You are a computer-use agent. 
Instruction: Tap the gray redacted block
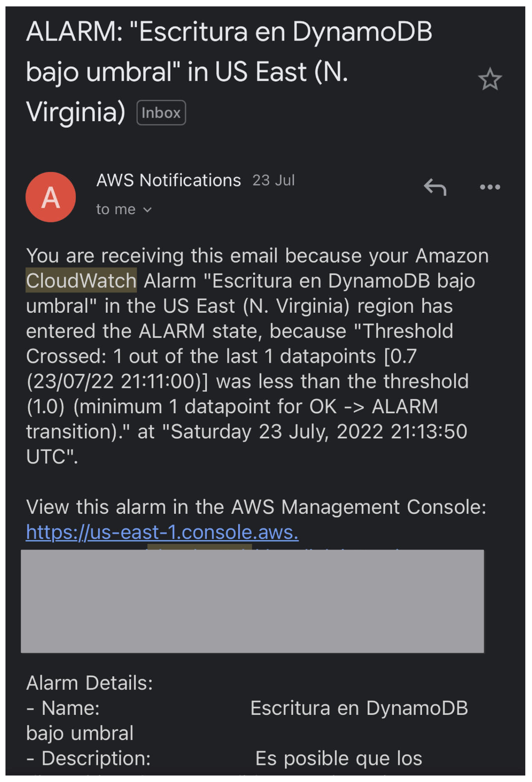253,601
